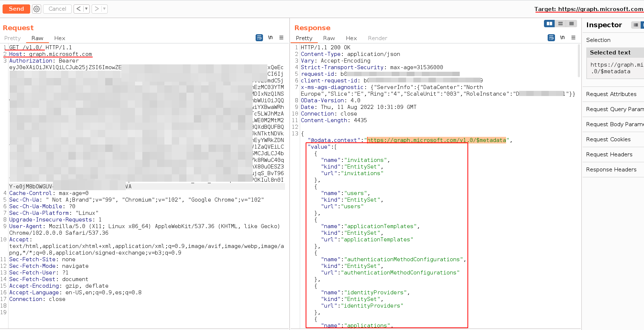Click the HTTP/1.1 200 OK status line

pyautogui.click(x=325, y=47)
